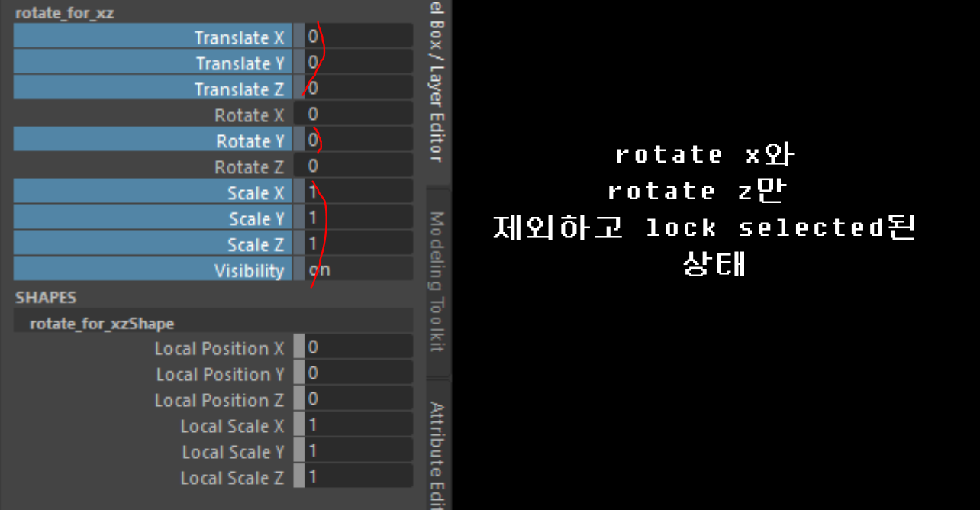Click the Local Scale Y value field

tap(359, 451)
